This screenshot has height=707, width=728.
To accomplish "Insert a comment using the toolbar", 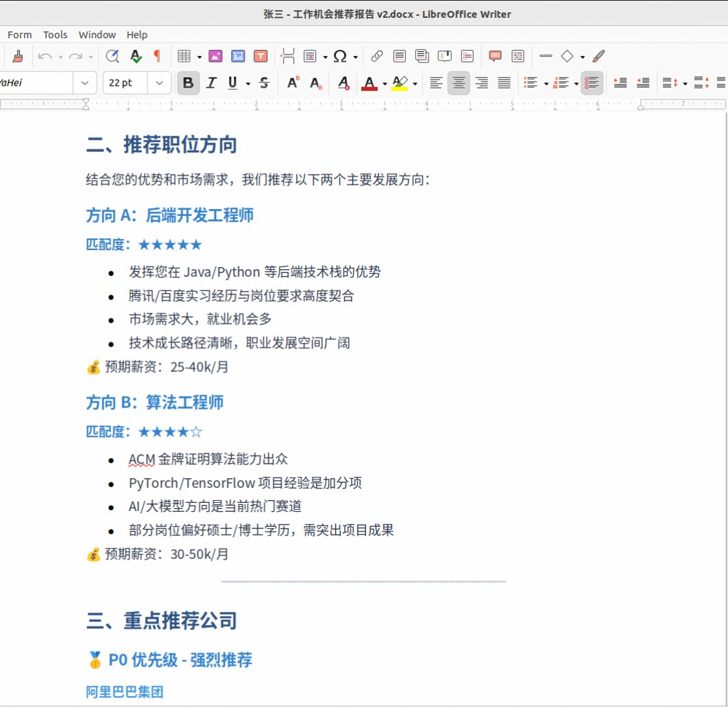I will click(x=495, y=56).
